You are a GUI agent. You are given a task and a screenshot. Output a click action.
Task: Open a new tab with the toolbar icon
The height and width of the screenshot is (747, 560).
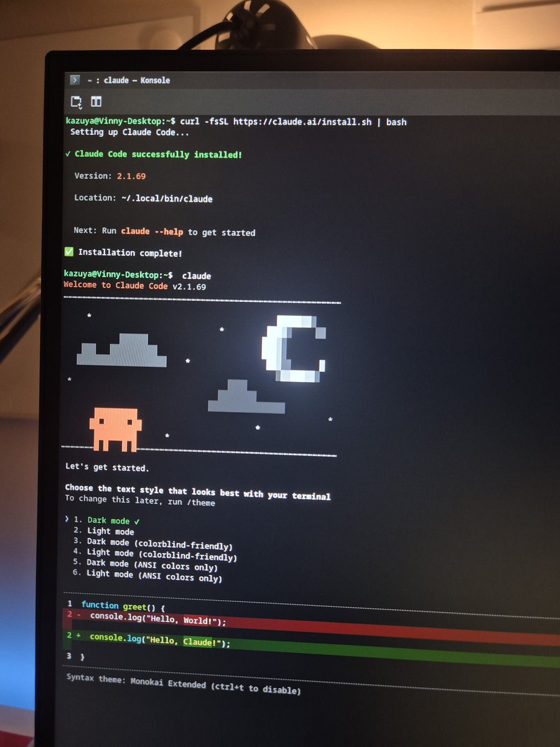click(77, 101)
